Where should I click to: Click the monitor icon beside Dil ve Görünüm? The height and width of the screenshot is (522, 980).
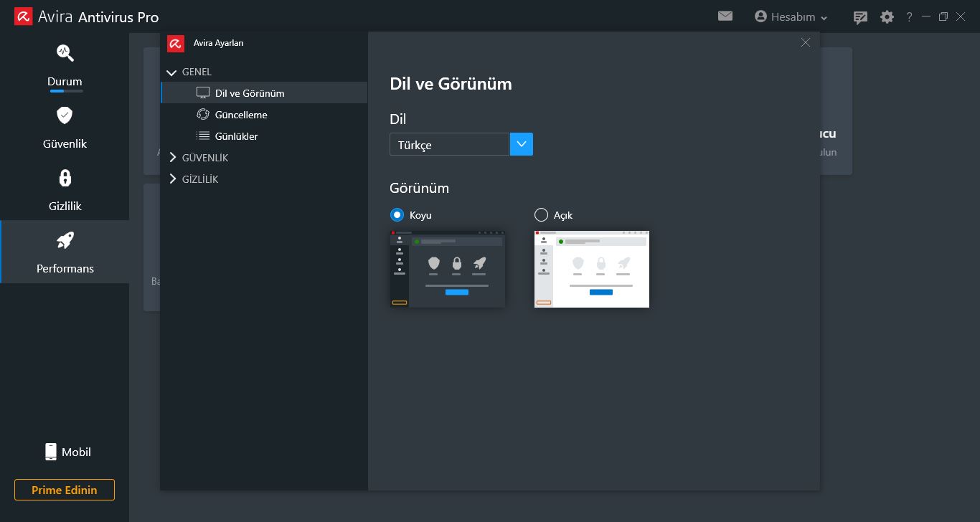click(203, 93)
